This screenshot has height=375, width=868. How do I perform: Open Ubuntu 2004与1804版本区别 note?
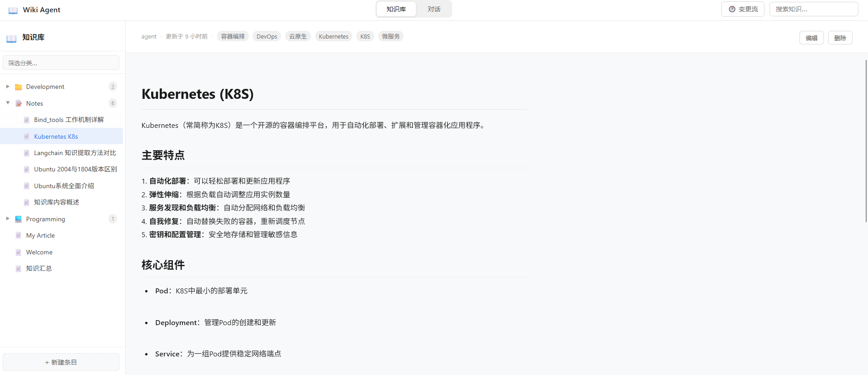click(62, 169)
